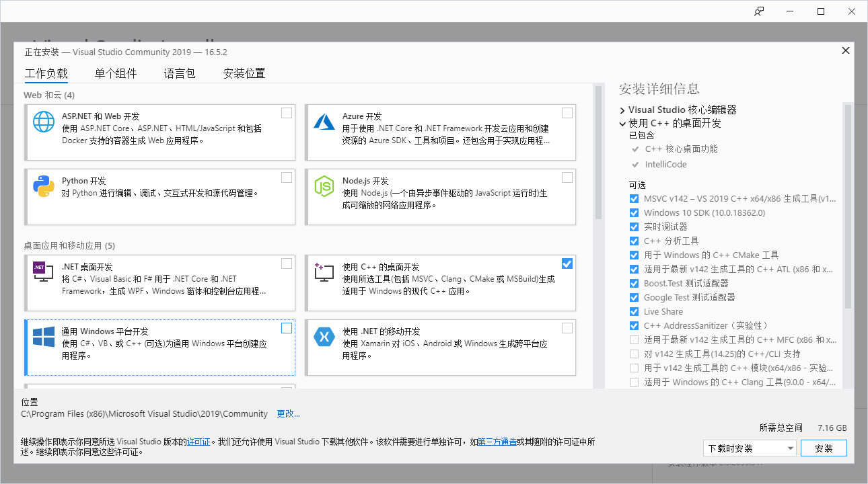868x484 pixels.
Task: Uncheck the Live Share optional component
Action: pyautogui.click(x=634, y=312)
